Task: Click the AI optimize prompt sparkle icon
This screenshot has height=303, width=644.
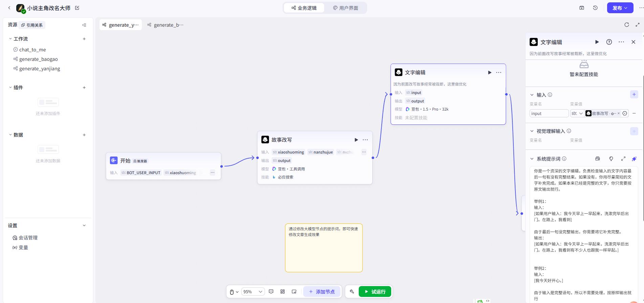Action: (x=634, y=159)
